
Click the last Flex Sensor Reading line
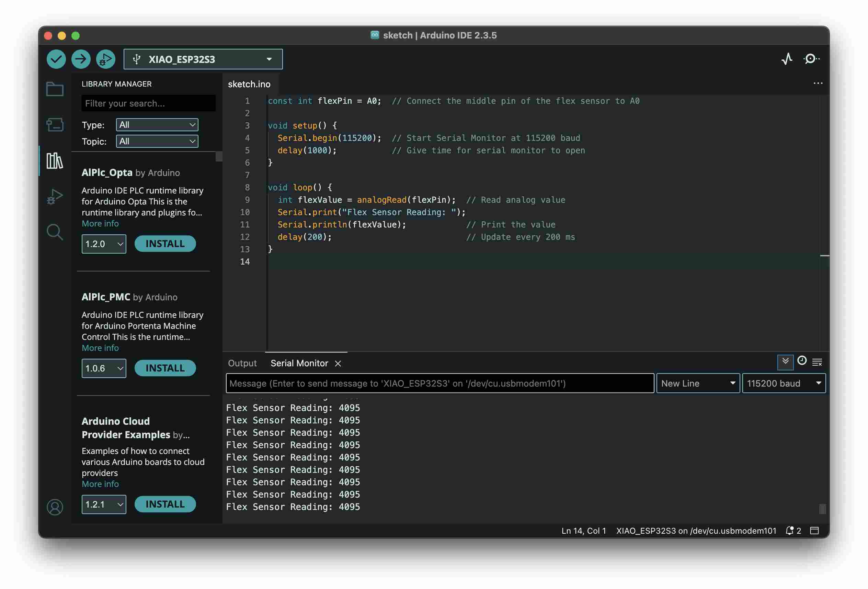pyautogui.click(x=293, y=507)
